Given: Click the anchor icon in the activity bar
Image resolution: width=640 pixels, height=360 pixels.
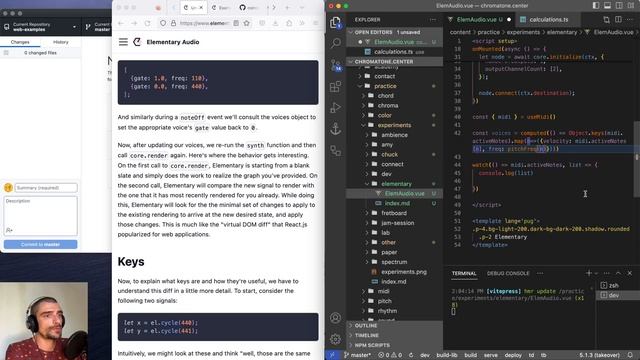Looking at the screenshot, I should tap(336, 129).
